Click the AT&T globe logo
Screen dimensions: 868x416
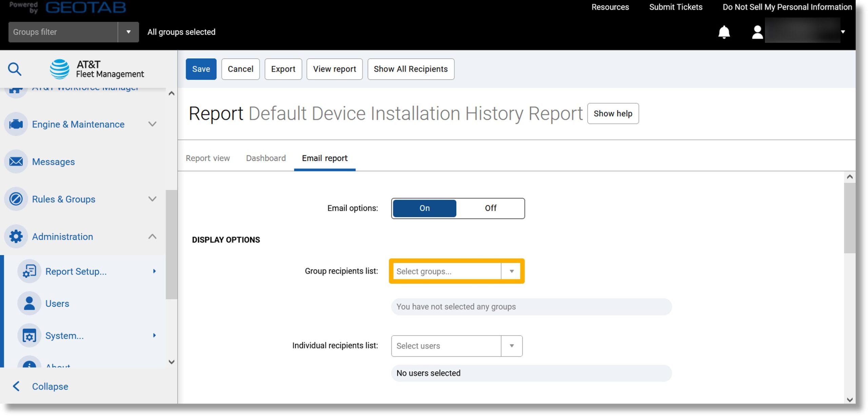pos(60,69)
